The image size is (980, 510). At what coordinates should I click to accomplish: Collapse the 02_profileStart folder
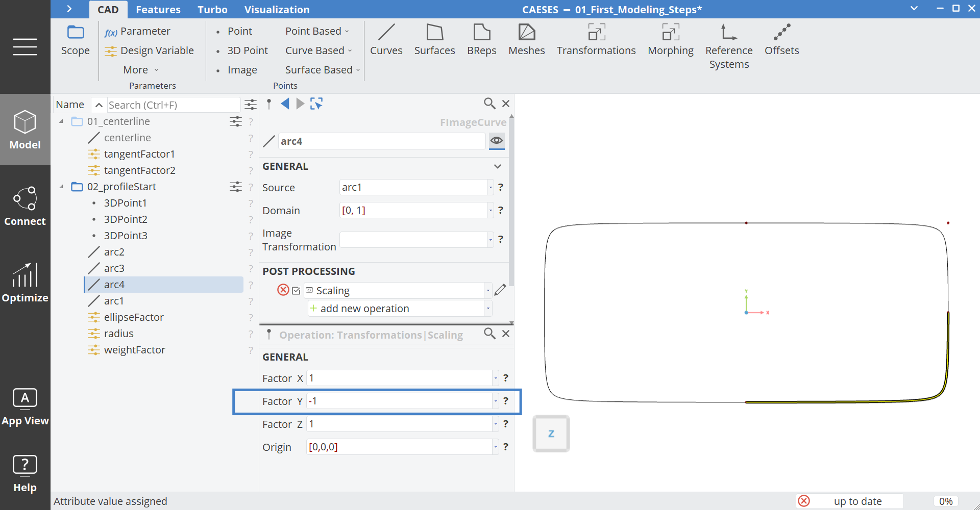pos(61,187)
